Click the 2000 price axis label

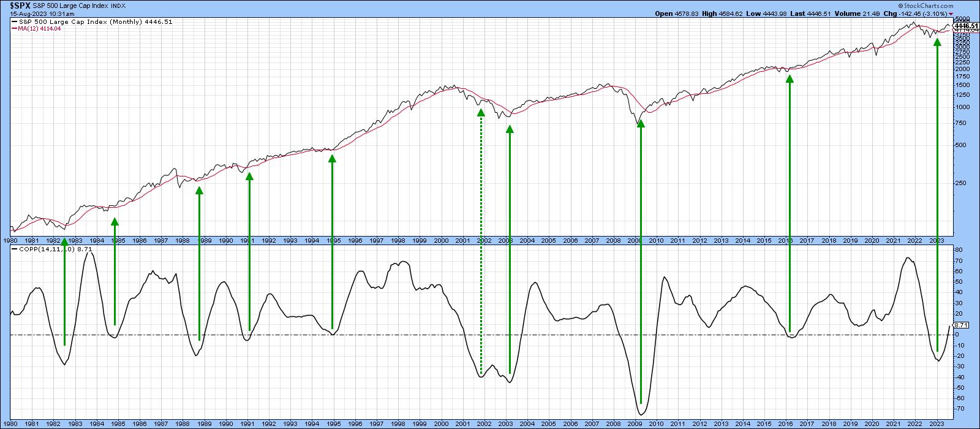tap(962, 69)
